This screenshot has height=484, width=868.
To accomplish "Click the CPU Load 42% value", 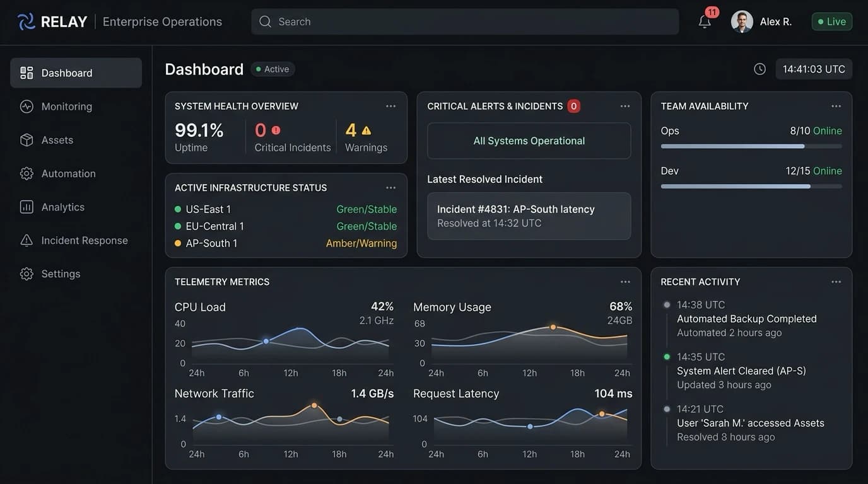I will click(x=382, y=306).
